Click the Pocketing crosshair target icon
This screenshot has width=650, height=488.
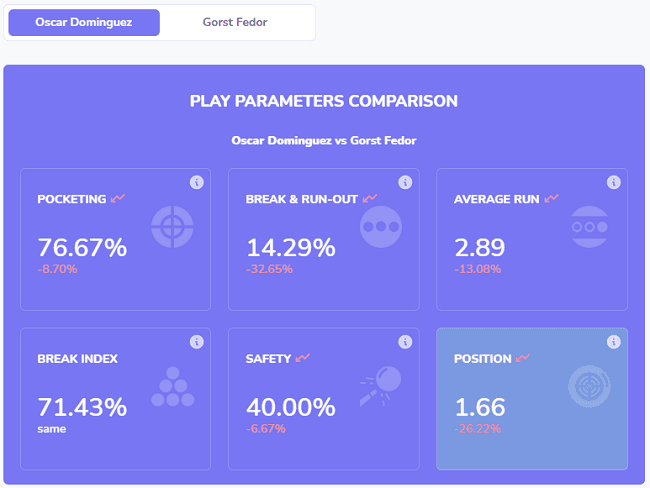[172, 227]
